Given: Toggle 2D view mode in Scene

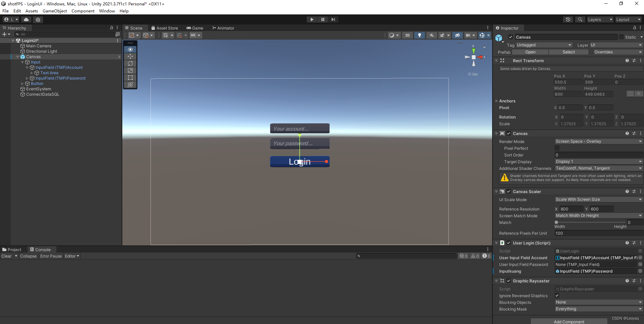Looking at the screenshot, I should (x=407, y=35).
